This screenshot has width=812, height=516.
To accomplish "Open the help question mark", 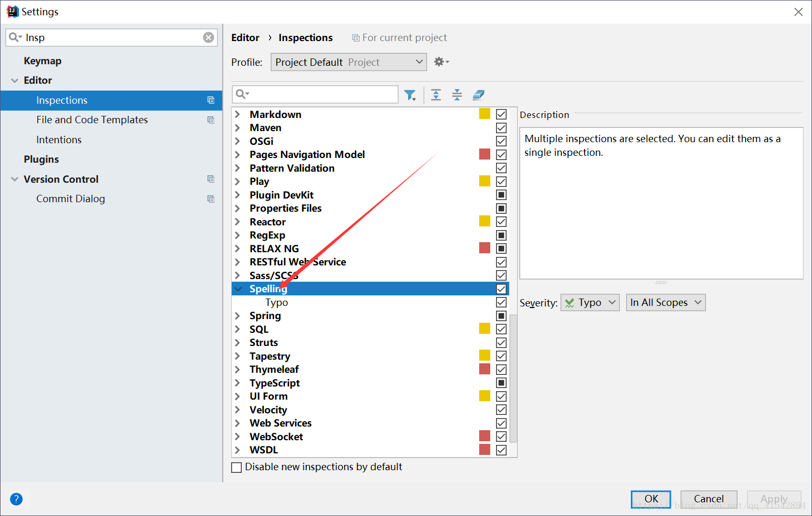I will coord(16,499).
